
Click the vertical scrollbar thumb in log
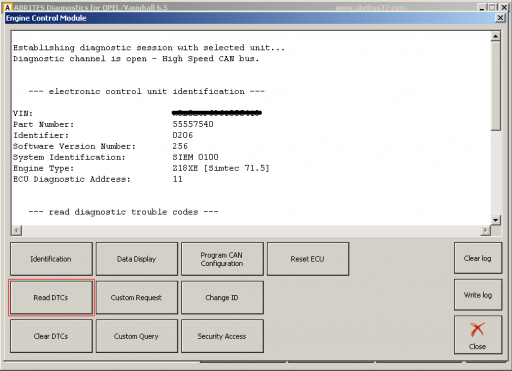[496, 86]
